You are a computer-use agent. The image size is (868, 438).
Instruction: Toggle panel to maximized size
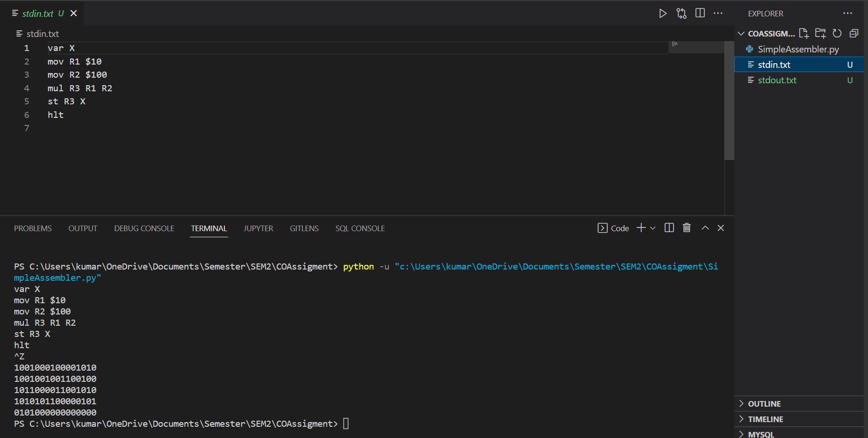(704, 228)
